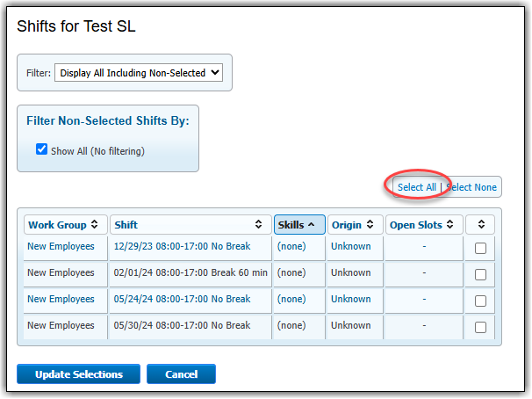
Task: Open the 05/30/24 08:00-17:00 No Break shift
Action: click(182, 325)
